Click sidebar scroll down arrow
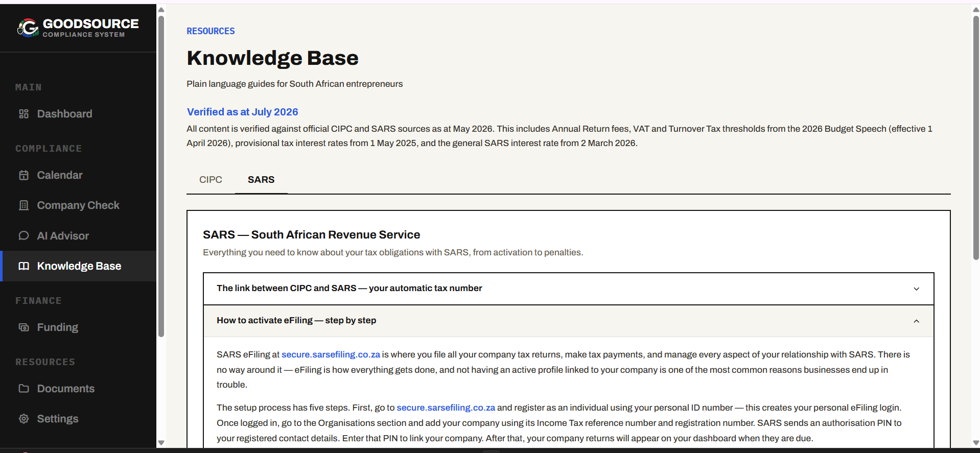 [161, 443]
